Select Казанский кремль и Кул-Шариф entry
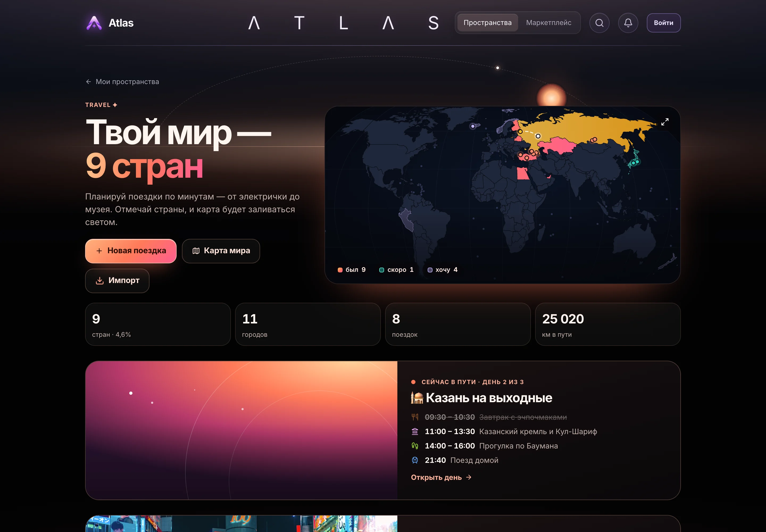This screenshot has height=532, width=766. click(x=538, y=431)
